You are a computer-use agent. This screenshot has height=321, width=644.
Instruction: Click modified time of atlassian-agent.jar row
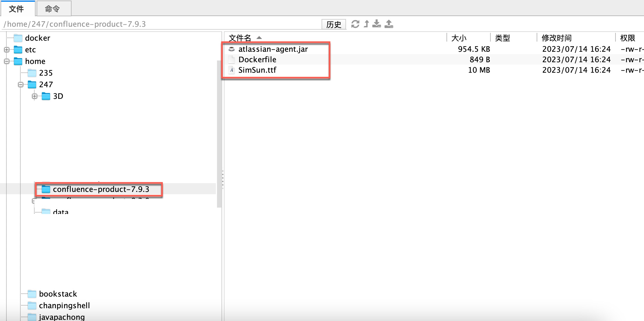pyautogui.click(x=576, y=49)
